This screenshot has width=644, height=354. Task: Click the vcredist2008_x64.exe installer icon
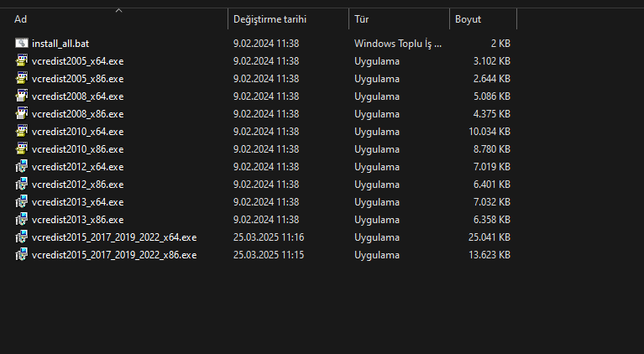(22, 96)
